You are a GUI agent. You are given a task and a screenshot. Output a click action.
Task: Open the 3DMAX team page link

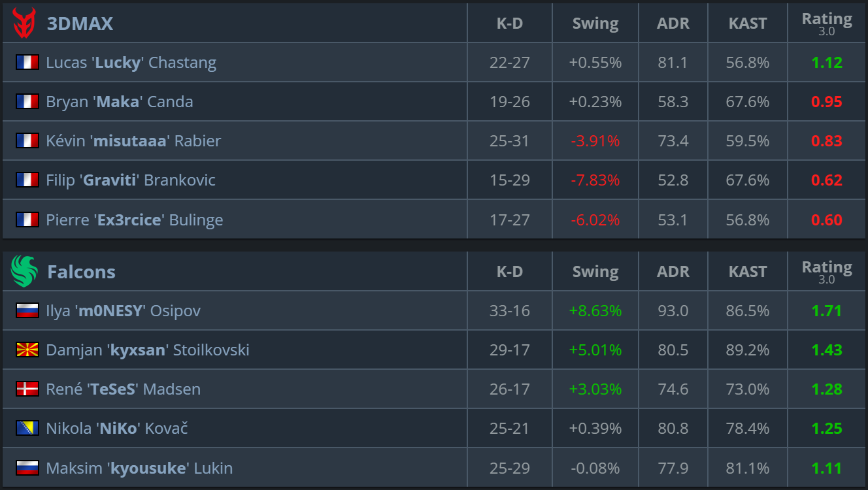(x=80, y=24)
